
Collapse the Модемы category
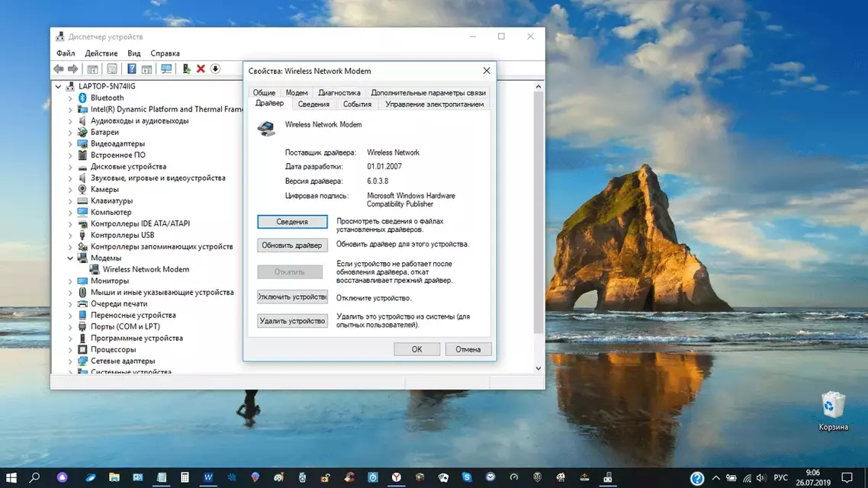70,257
